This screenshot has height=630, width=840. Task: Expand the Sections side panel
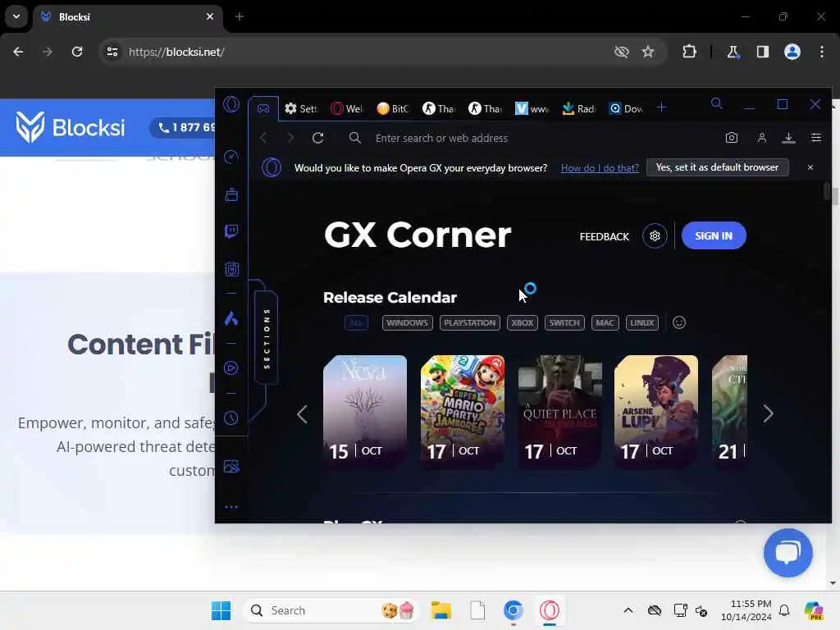[x=267, y=339]
